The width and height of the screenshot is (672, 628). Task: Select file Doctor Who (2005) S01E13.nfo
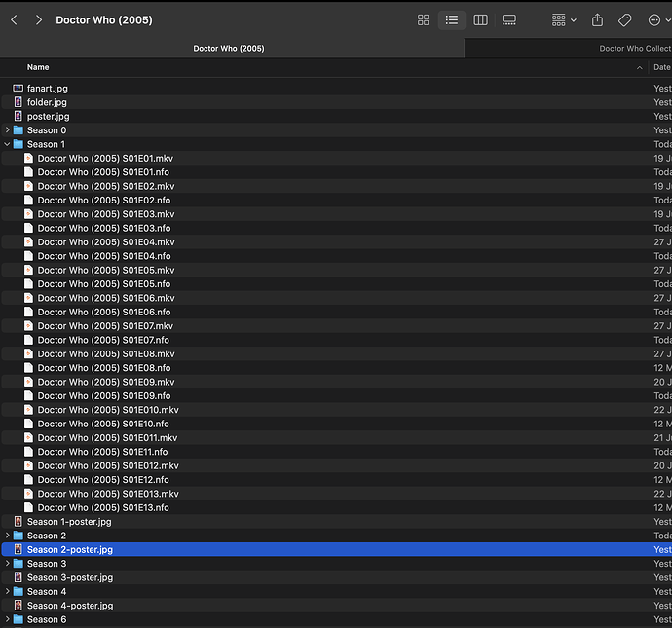point(103,507)
